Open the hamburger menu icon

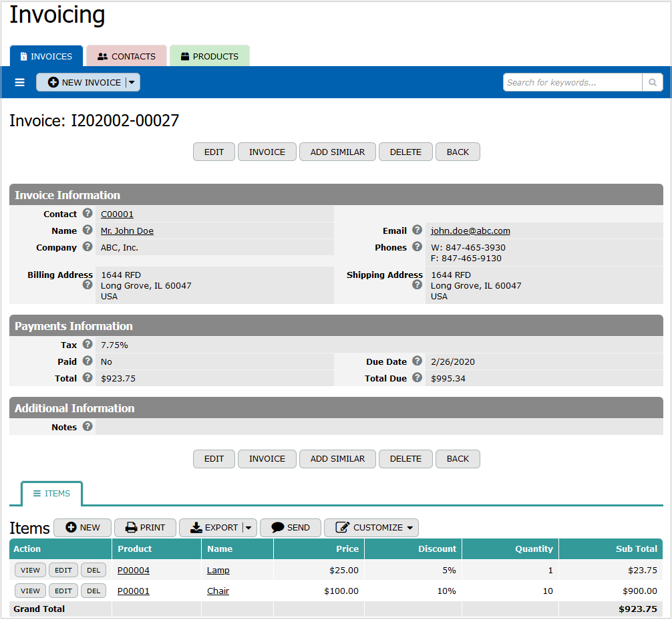20,82
